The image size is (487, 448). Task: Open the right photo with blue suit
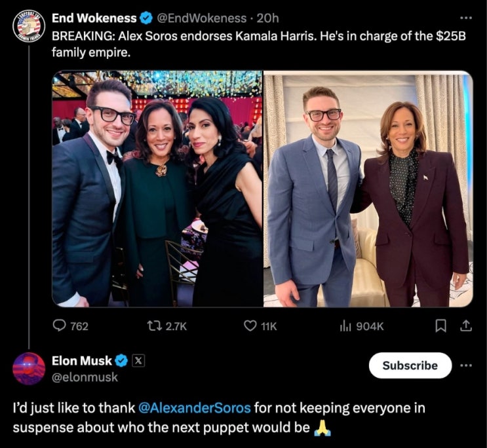(368, 189)
